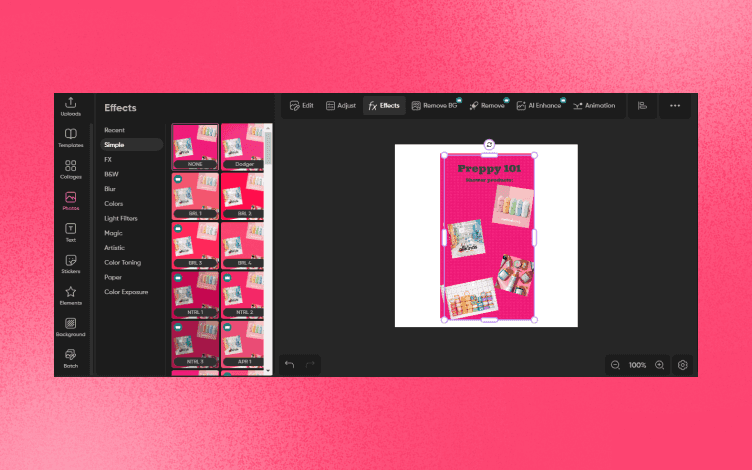Apply the Dodger effect thumbnail
Viewport: 752px width, 470px height.
[x=242, y=147]
